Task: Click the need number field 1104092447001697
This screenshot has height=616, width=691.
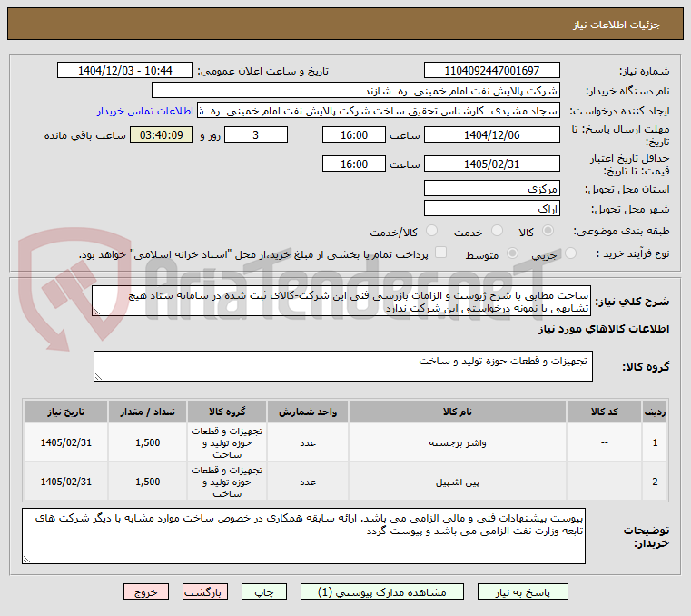Action: click(x=492, y=71)
